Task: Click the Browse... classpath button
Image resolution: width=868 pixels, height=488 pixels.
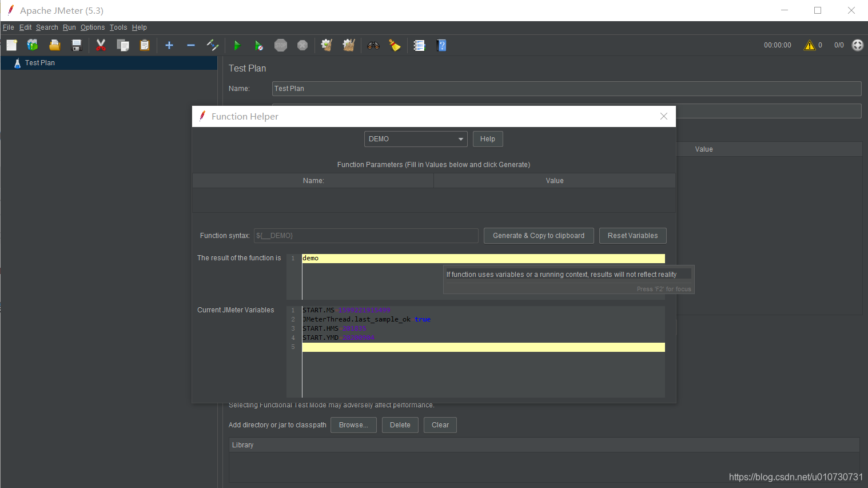Action: 353,425
